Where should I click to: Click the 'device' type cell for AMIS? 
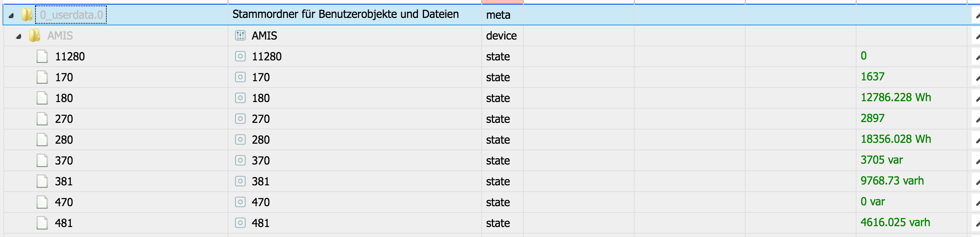tap(501, 36)
